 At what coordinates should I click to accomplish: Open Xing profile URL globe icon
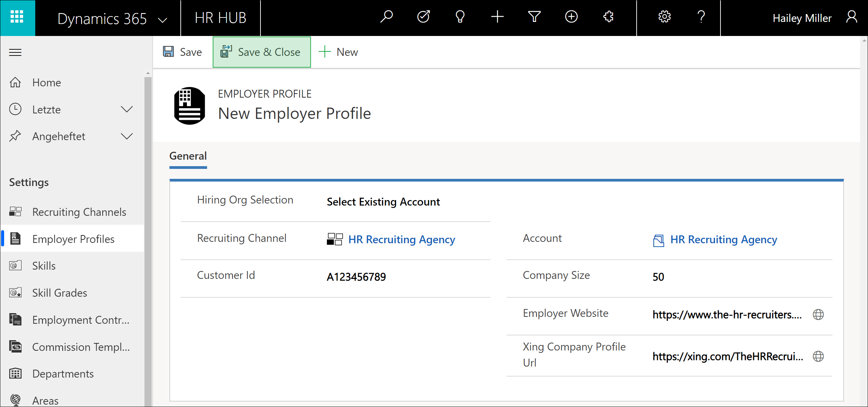tap(818, 356)
